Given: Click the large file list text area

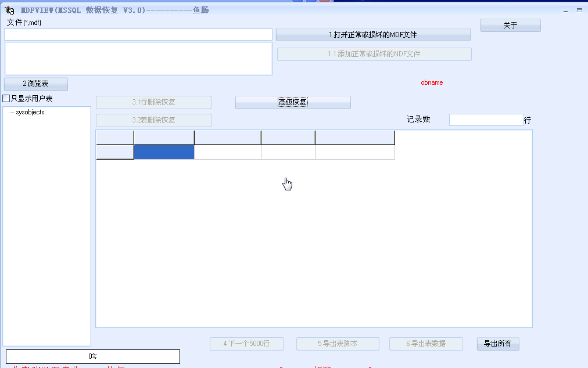Looking at the screenshot, I should (x=138, y=59).
